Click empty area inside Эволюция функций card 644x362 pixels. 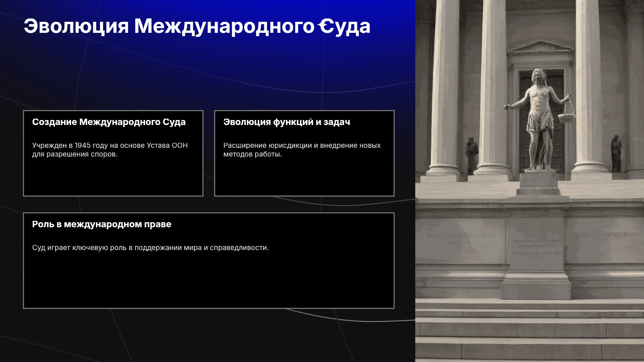click(x=304, y=177)
